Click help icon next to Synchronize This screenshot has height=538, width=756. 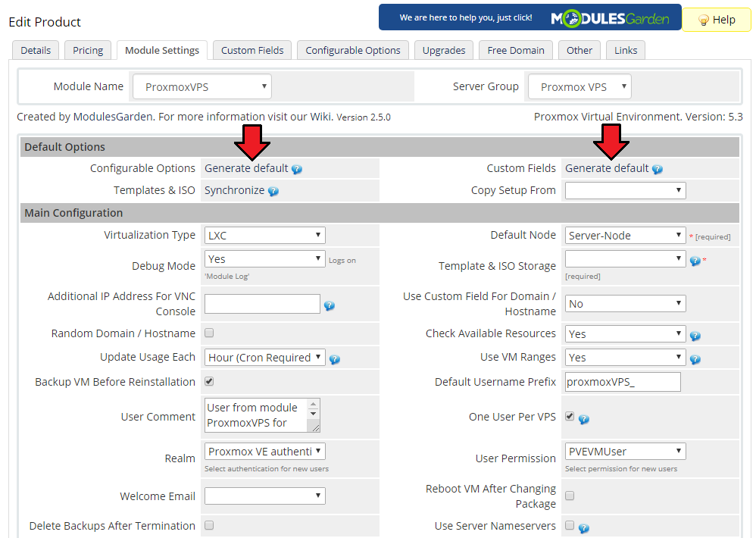pos(273,192)
